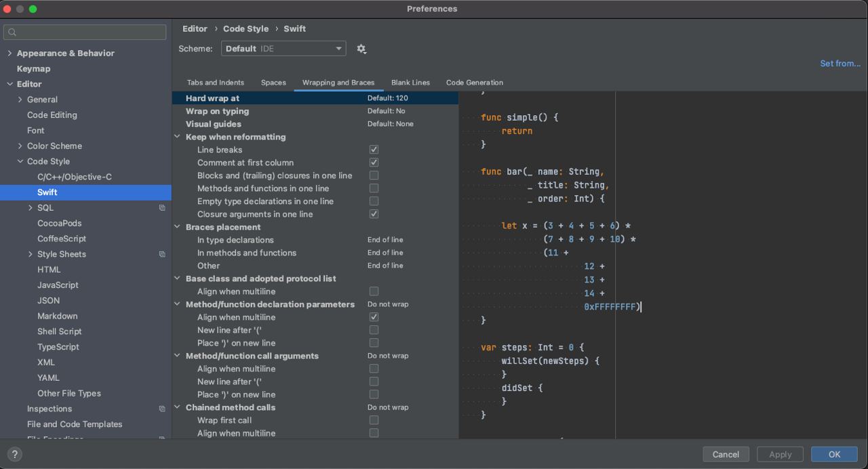Select JavaScript in the Code Style list
The height and width of the screenshot is (469, 868).
tap(58, 285)
